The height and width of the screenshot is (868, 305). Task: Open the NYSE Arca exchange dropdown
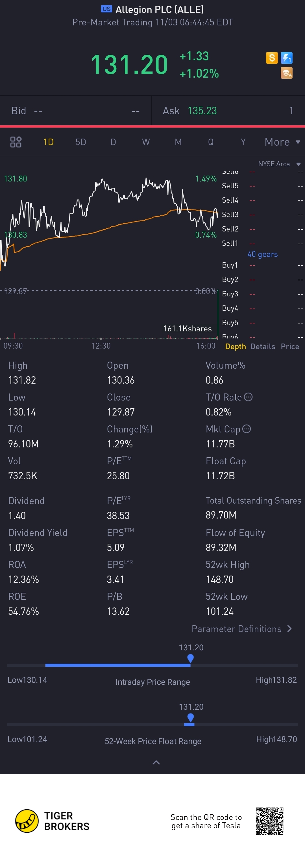[x=279, y=164]
